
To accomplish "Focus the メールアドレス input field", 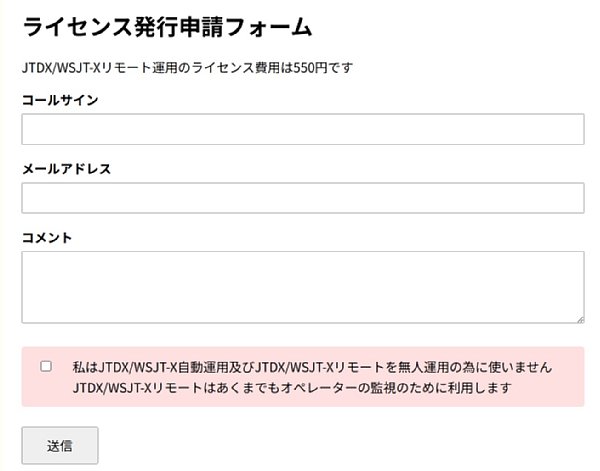I will click(x=302, y=198).
